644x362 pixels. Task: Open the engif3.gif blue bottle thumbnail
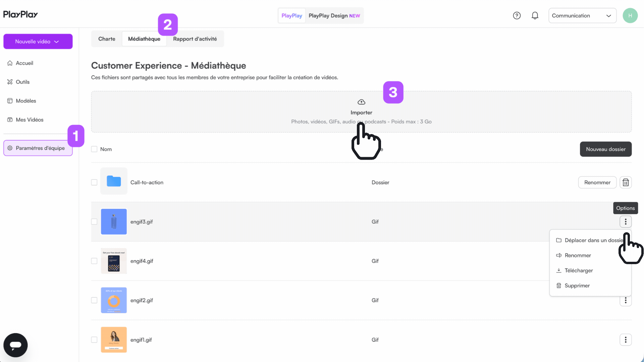(114, 222)
